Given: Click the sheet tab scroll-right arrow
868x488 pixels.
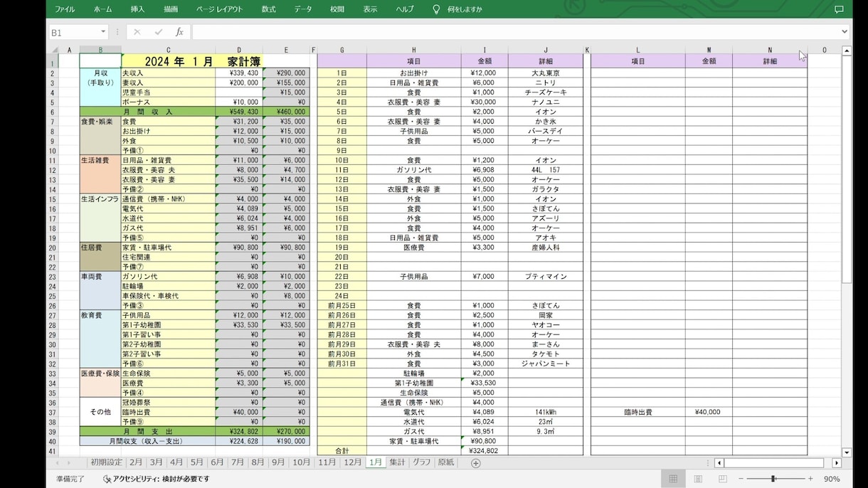Looking at the screenshot, I should [68, 463].
